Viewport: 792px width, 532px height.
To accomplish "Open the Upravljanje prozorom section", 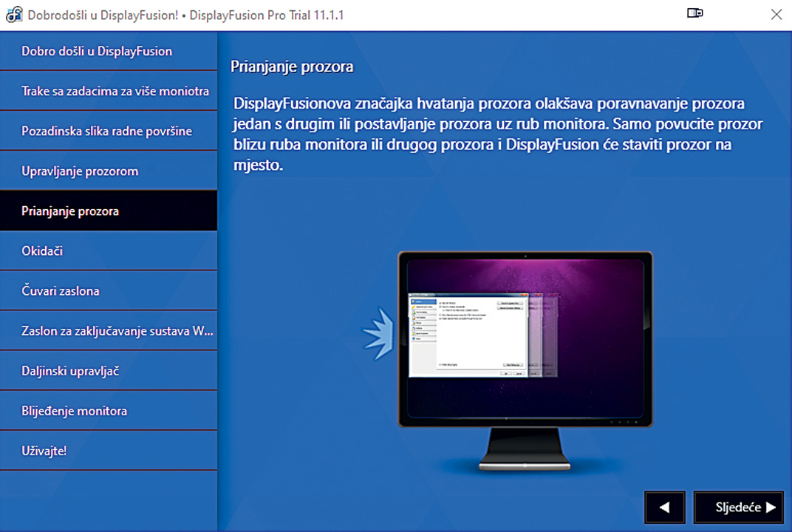I will (x=109, y=171).
